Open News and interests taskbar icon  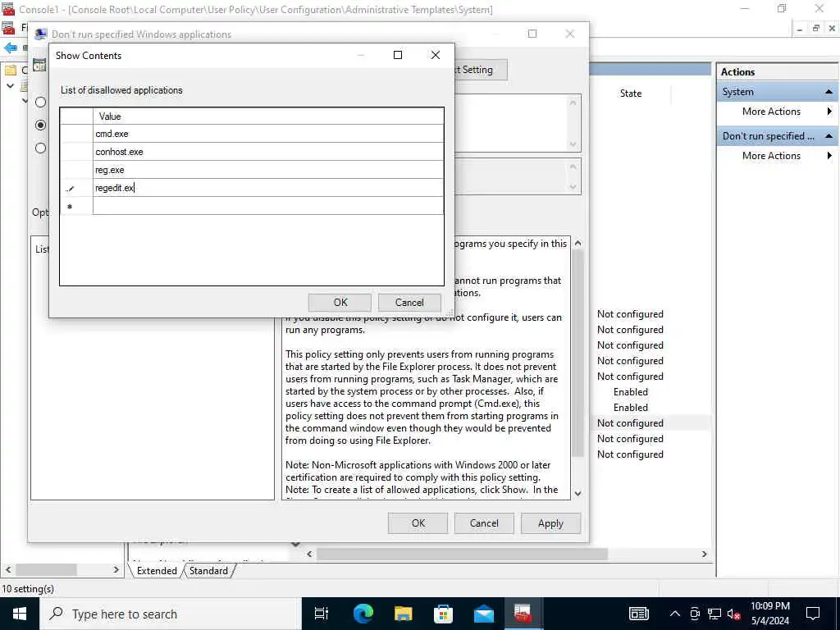click(638, 614)
